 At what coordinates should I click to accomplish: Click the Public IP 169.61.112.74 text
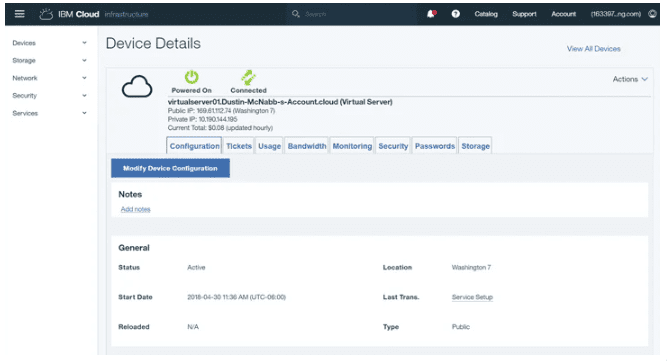[221, 111]
